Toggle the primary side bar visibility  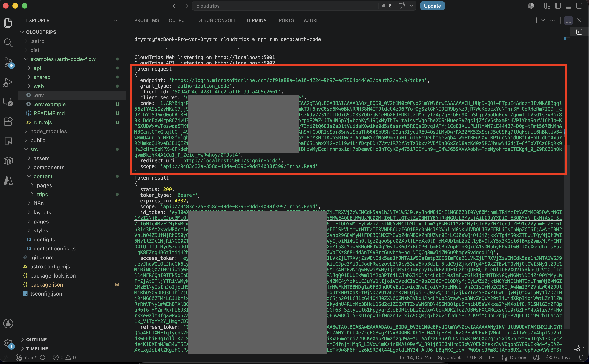point(558,6)
